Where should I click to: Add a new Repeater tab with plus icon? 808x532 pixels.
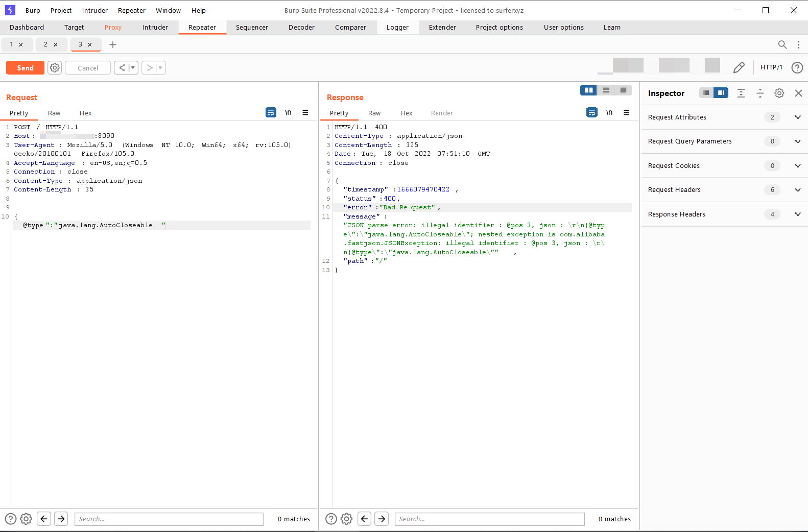(113, 44)
